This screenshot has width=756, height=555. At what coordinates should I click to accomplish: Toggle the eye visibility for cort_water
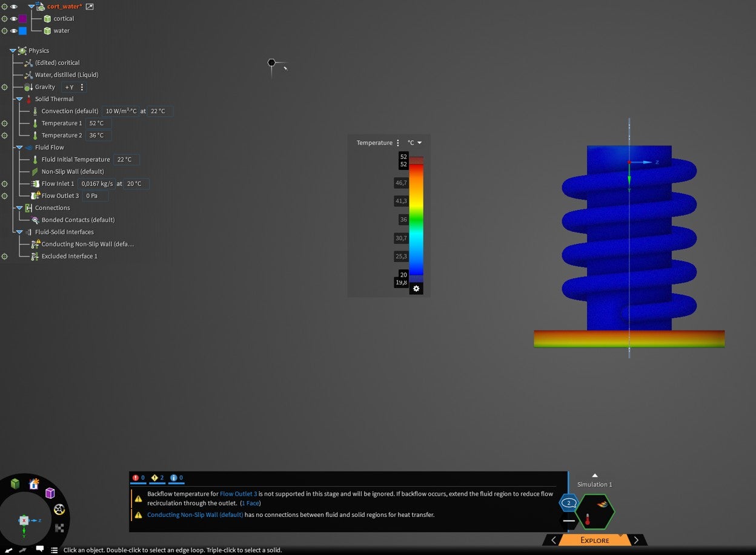point(14,7)
